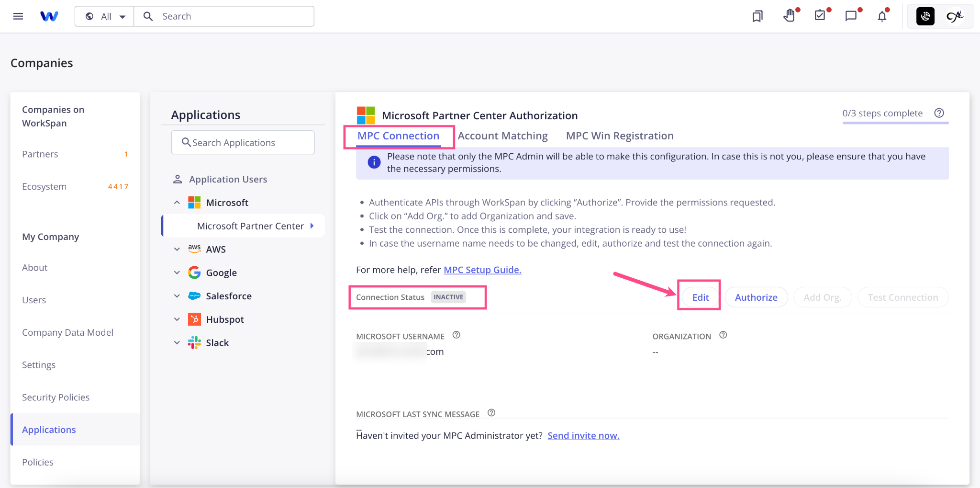This screenshot has width=980, height=488.
Task: Expand the AWS application group
Action: point(177,250)
